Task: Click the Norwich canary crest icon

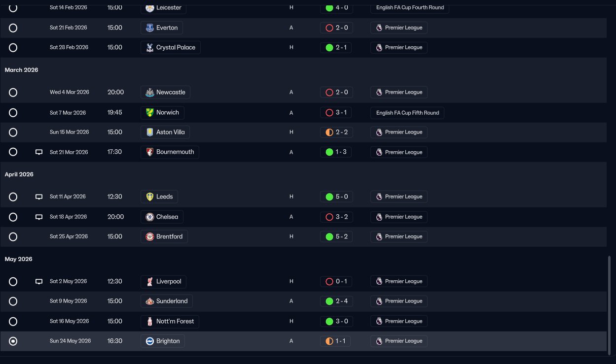Action: pyautogui.click(x=150, y=112)
